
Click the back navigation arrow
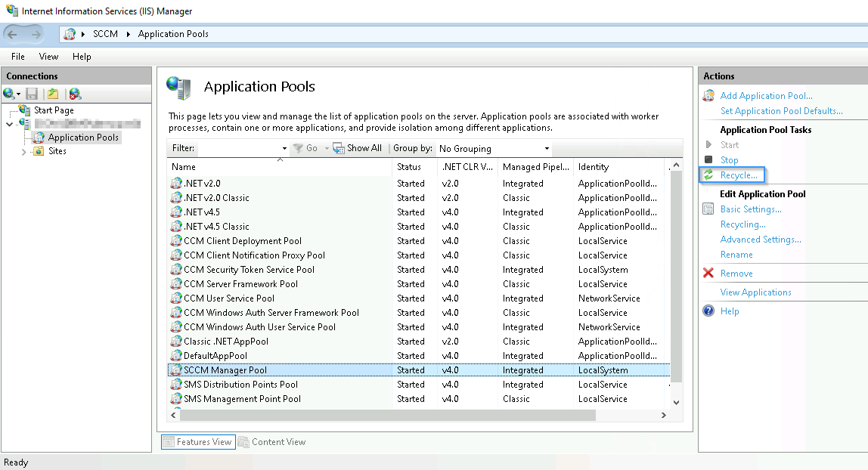point(14,34)
